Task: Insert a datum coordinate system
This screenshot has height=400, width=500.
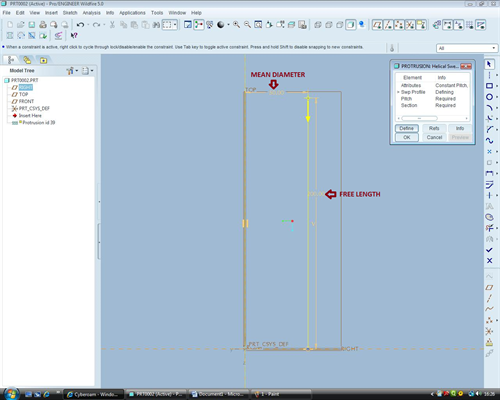Action: coord(489,331)
